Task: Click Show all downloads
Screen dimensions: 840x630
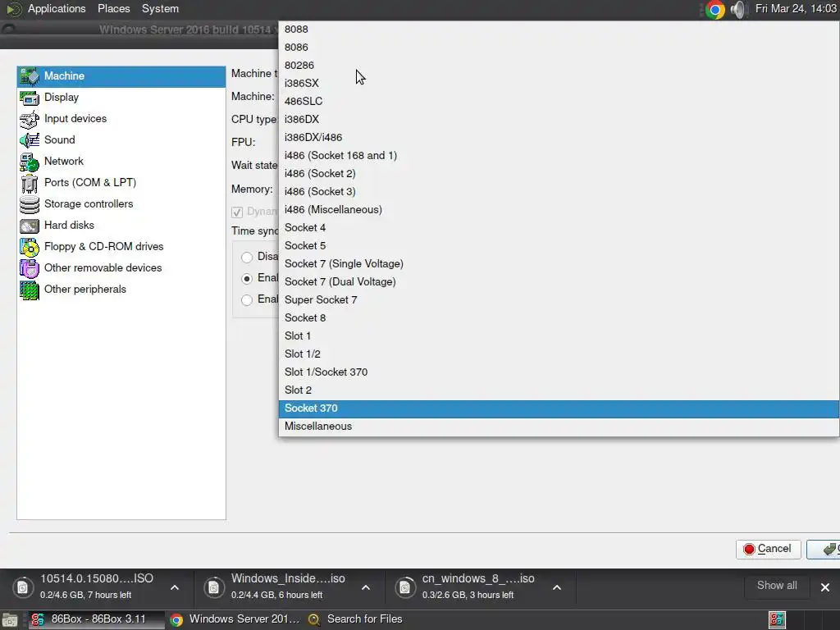Action: coord(776,586)
